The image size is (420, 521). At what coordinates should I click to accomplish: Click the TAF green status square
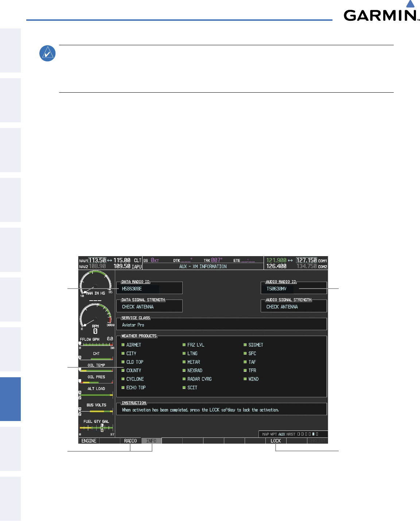[x=245, y=362]
